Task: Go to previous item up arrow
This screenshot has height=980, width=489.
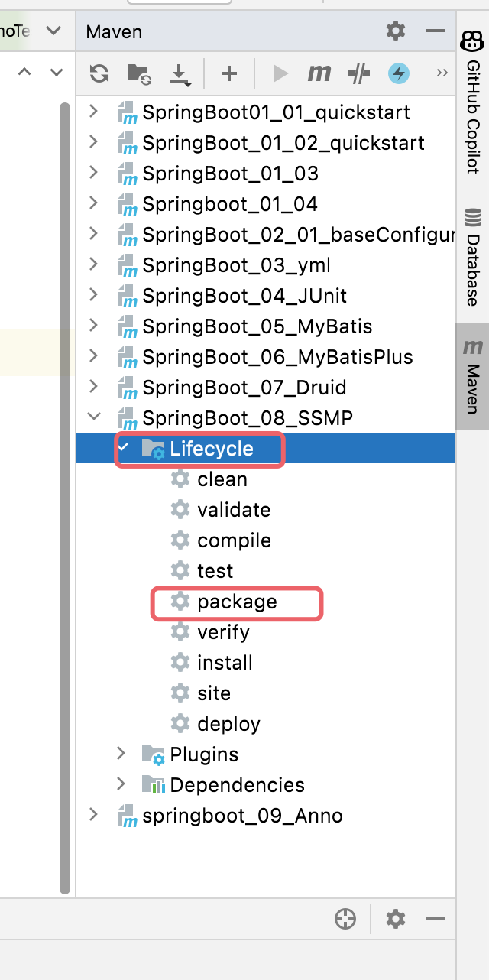Action: pos(24,72)
